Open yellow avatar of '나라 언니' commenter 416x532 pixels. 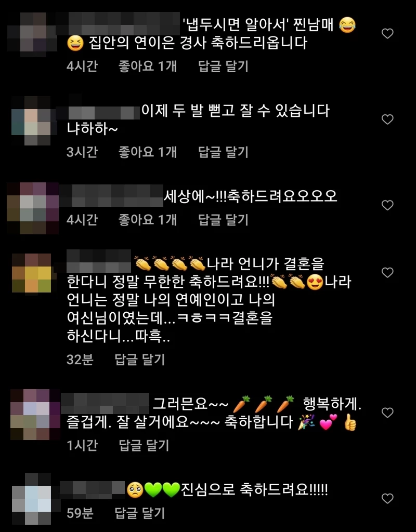[x=32, y=273]
